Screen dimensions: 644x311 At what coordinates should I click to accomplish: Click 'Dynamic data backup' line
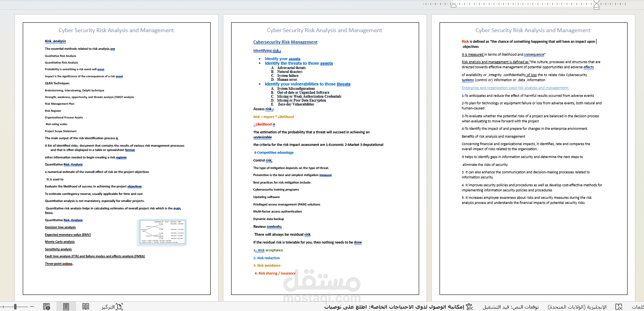268,219
